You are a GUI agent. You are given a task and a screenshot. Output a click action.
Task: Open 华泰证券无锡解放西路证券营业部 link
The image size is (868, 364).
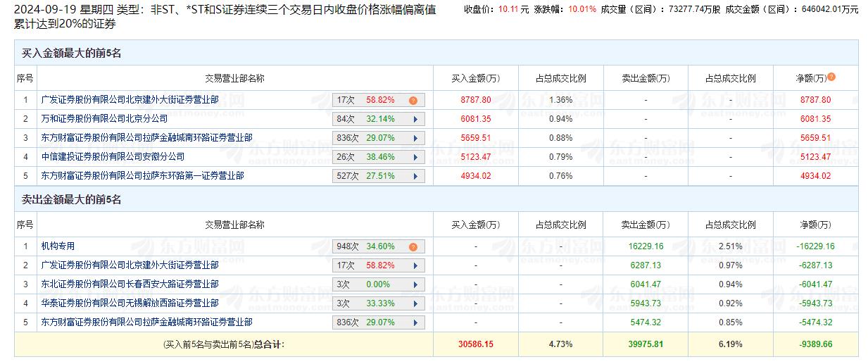pyautogui.click(x=130, y=303)
